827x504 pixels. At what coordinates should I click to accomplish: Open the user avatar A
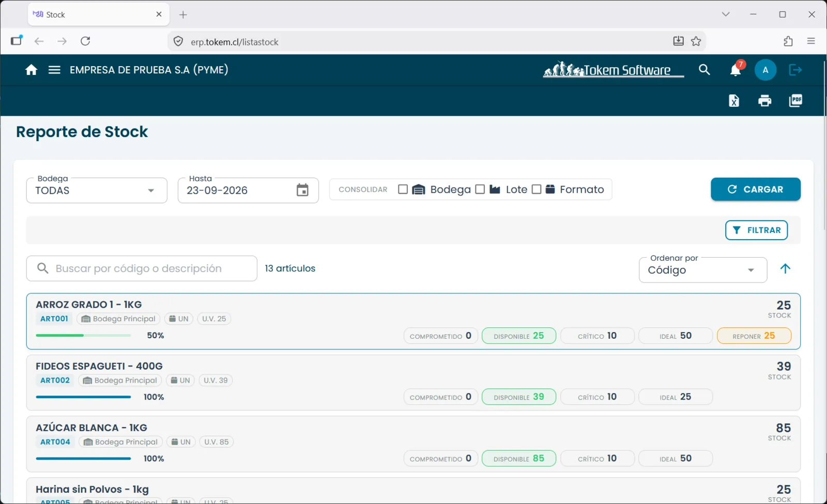point(765,70)
